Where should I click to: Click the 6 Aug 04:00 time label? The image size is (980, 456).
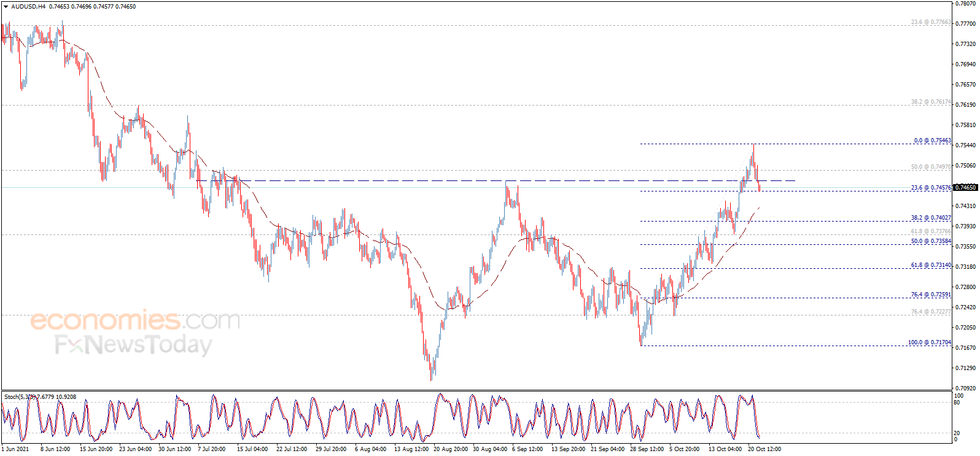[370, 449]
